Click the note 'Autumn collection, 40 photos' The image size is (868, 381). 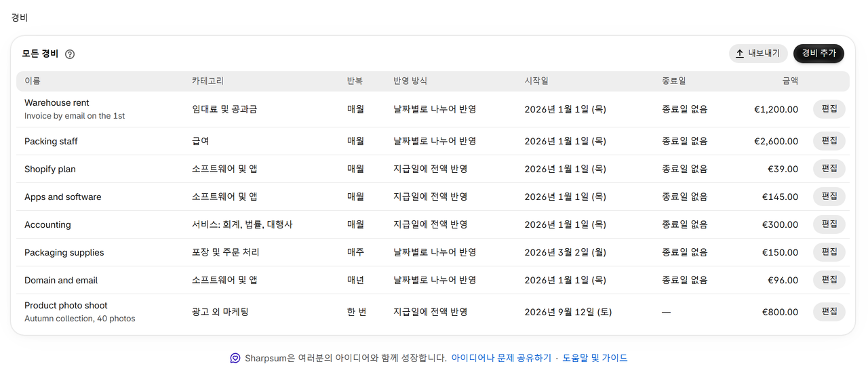[80, 319]
